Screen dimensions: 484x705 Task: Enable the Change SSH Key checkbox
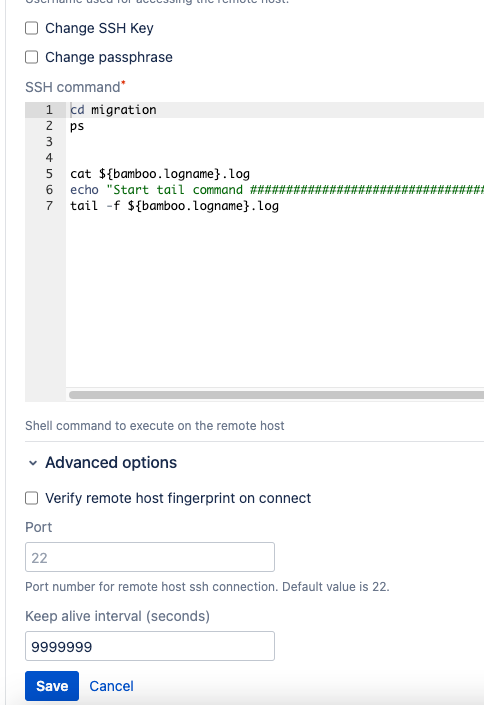[x=31, y=28]
